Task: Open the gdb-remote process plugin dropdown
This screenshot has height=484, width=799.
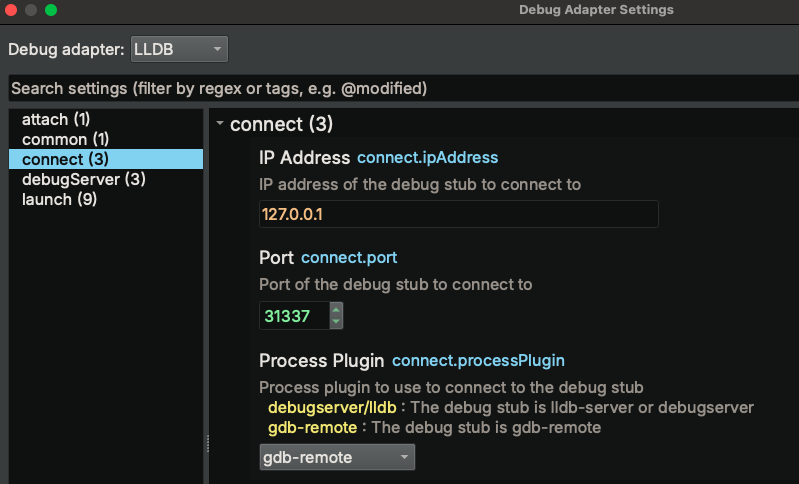Action: pyautogui.click(x=337, y=457)
